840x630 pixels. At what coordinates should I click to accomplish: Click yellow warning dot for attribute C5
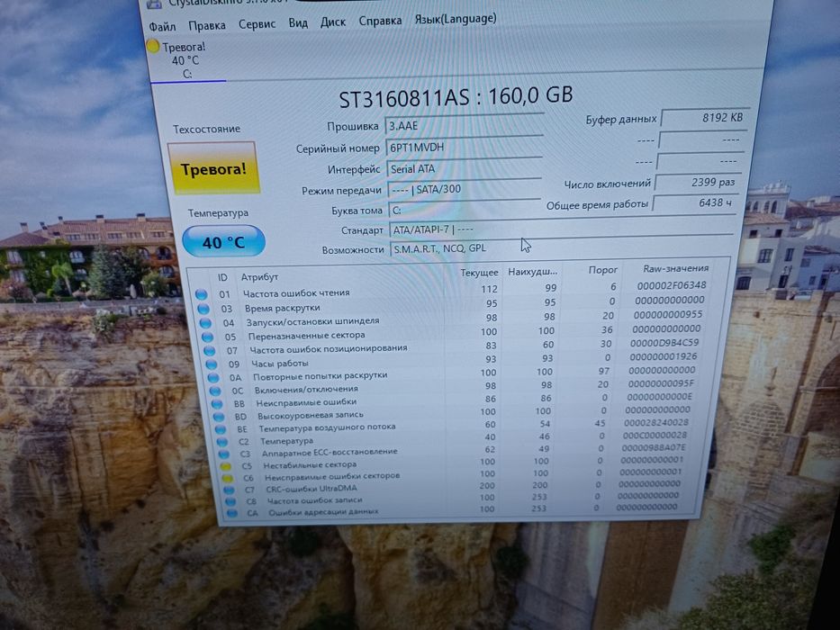(x=226, y=466)
